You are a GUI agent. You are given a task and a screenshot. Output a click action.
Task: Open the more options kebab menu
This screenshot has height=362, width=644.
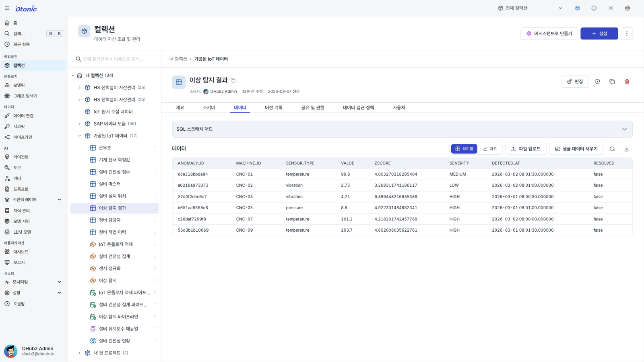[627, 33]
